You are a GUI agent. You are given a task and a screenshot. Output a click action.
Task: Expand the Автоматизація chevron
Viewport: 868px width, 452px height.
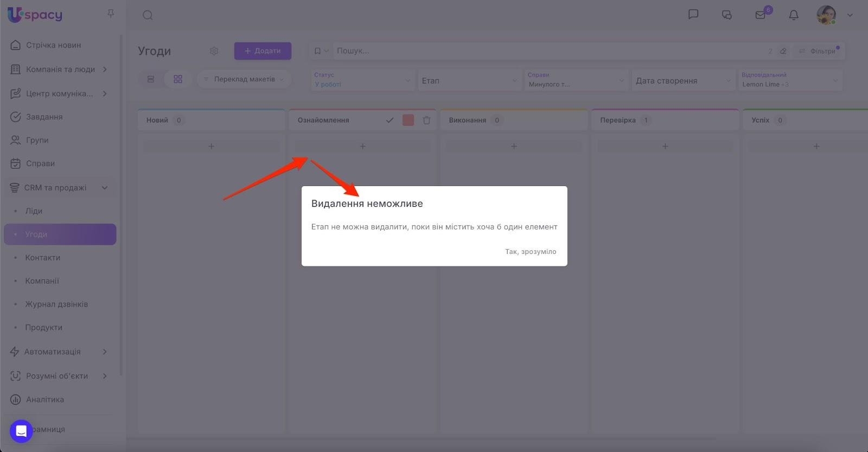tap(105, 352)
